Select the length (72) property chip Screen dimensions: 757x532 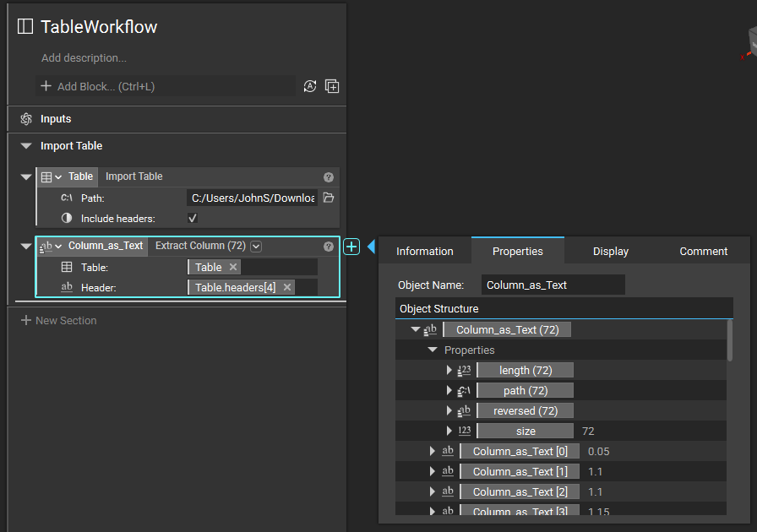526,370
